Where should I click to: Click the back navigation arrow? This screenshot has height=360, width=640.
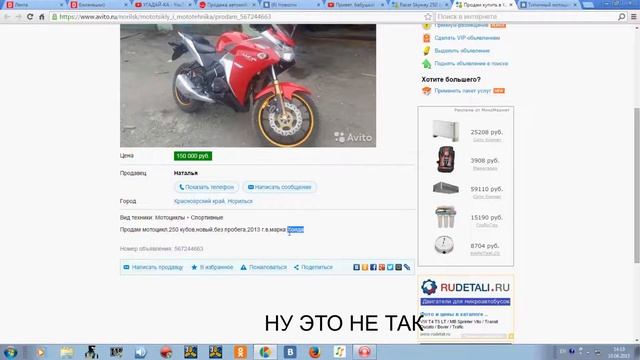tap(7, 17)
